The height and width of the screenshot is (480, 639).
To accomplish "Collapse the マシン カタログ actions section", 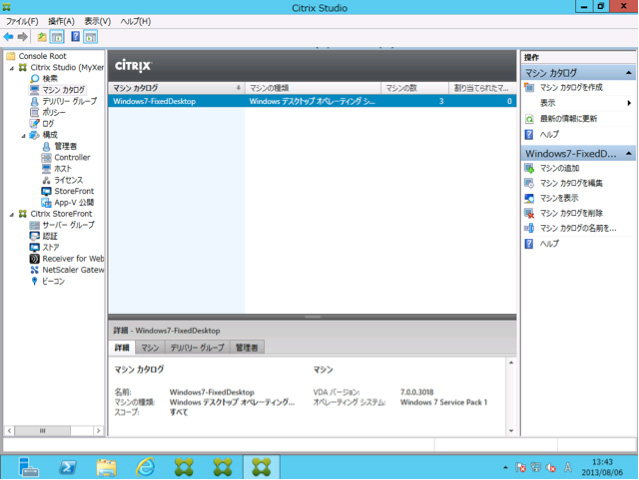I will click(628, 73).
